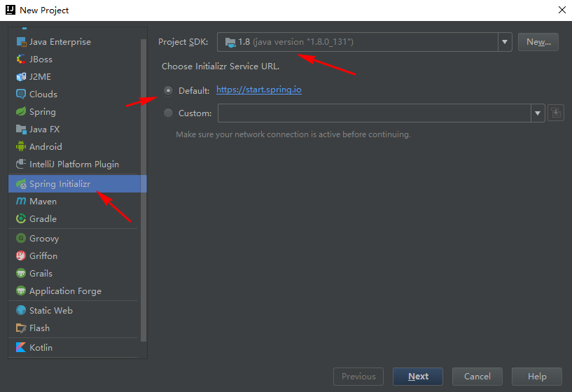
Task: Open the Project SDK dropdown arrow
Action: pos(505,42)
